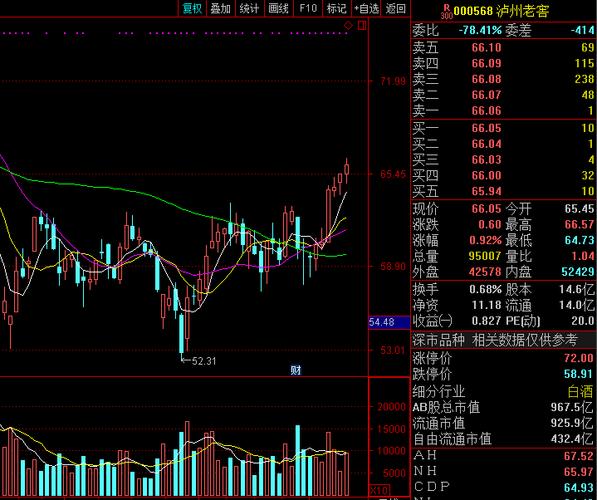Open the 画线 drawing tools
Image resolution: width=597 pixels, height=500 pixels.
(x=278, y=8)
